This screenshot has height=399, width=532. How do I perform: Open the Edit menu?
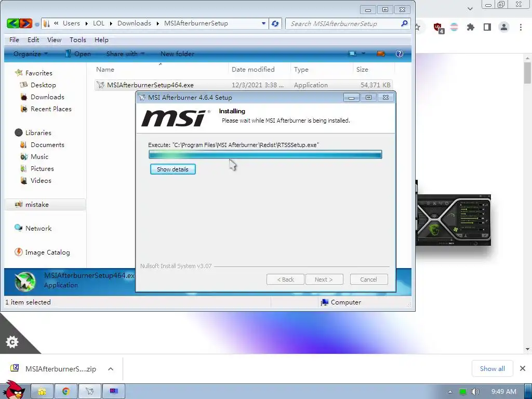click(33, 40)
